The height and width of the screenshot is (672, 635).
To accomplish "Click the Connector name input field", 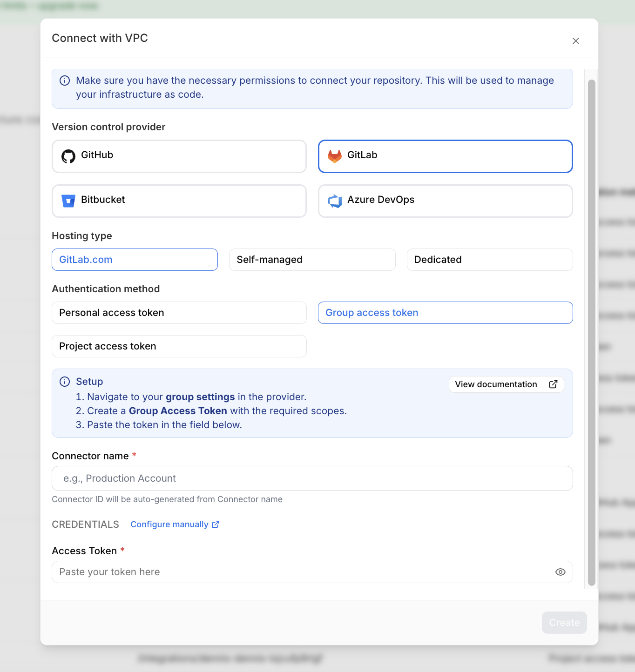I will click(x=312, y=478).
